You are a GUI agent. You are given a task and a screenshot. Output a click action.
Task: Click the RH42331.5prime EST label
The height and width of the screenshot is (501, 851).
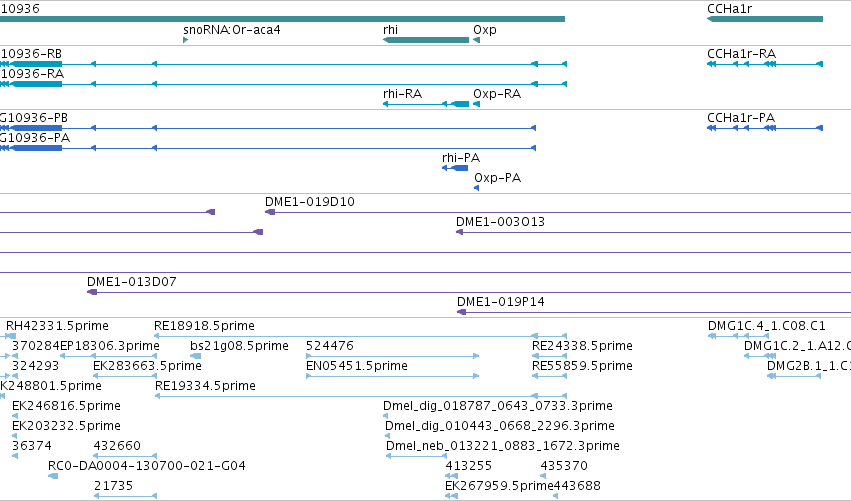pyautogui.click(x=57, y=326)
